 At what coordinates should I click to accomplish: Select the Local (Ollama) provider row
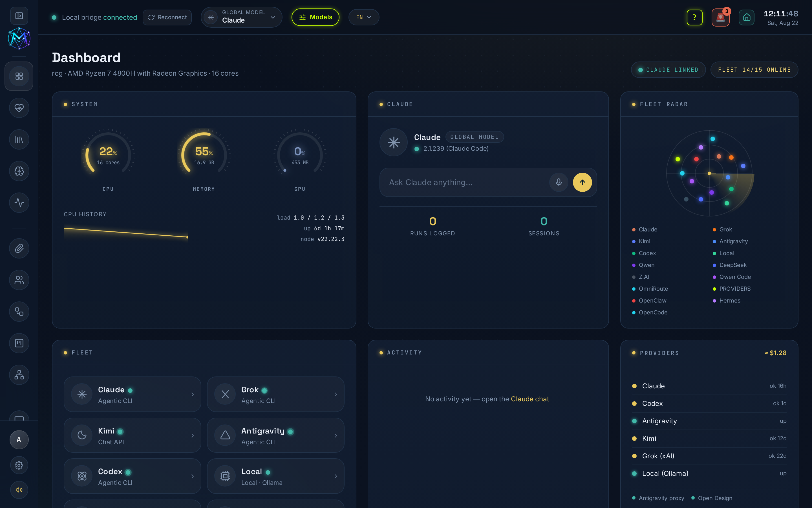click(709, 473)
